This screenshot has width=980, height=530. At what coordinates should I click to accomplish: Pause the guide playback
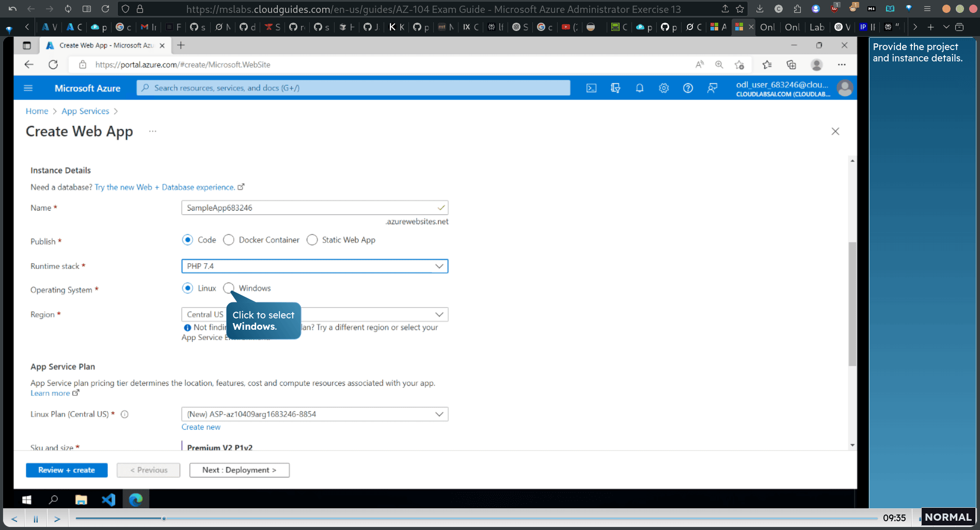[36, 519]
